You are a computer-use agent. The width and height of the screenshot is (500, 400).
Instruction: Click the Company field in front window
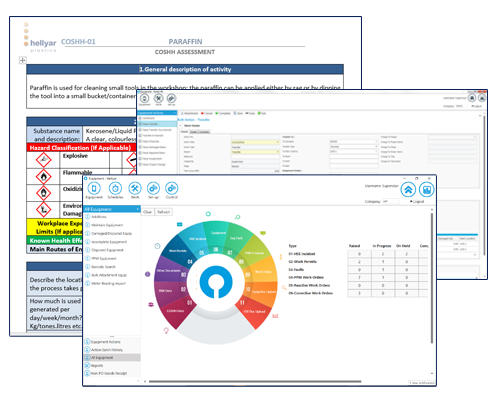(390, 201)
